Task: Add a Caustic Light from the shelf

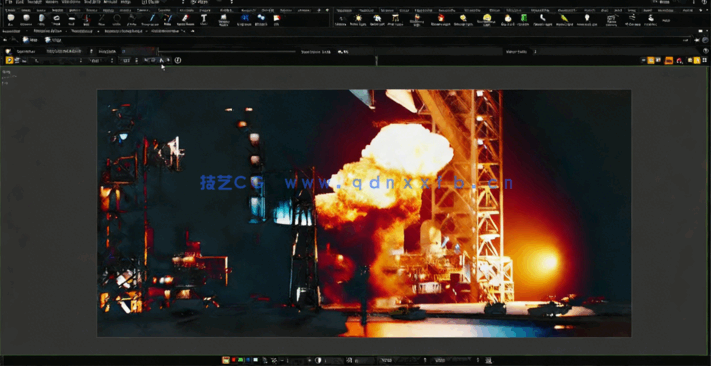Action: pyautogui.click(x=542, y=19)
